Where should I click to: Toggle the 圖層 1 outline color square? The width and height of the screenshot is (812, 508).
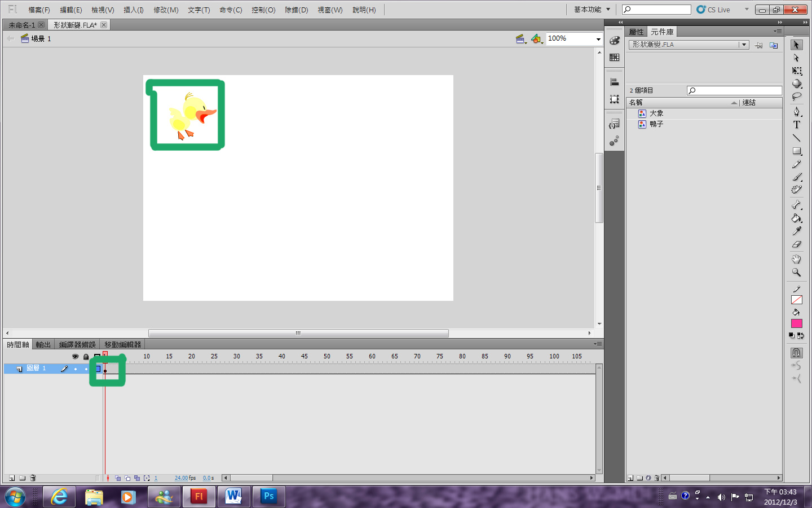point(98,369)
